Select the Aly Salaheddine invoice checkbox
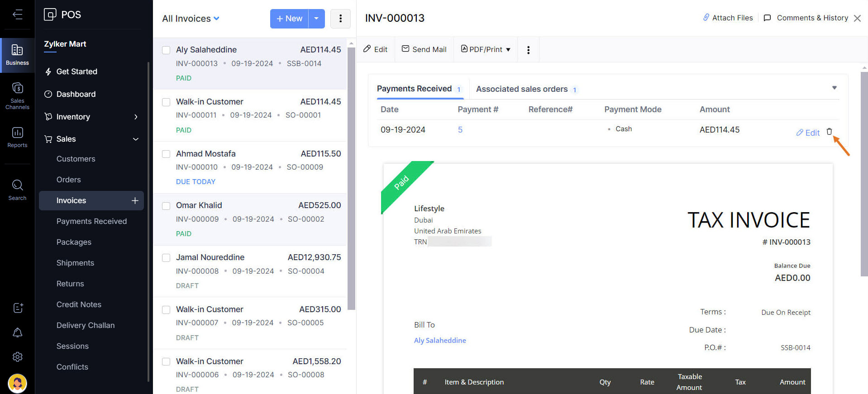 click(166, 50)
